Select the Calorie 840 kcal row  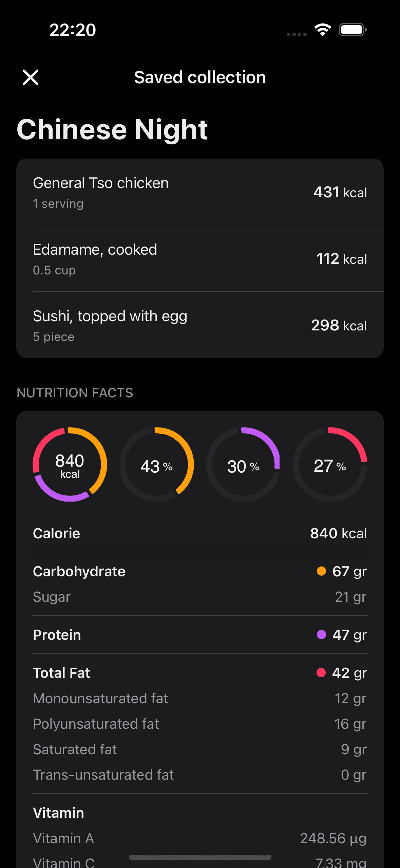point(200,534)
